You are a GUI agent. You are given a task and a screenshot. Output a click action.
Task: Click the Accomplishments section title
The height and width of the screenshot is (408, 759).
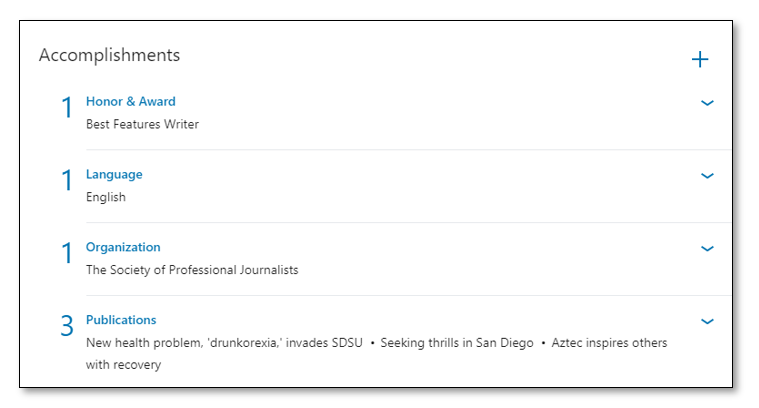[x=109, y=56]
